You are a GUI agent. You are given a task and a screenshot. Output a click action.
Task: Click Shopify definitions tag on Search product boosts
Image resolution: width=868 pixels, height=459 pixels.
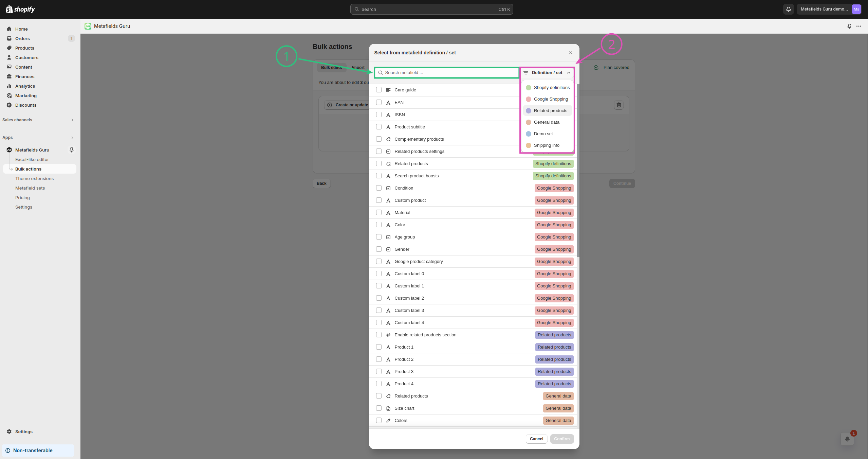pyautogui.click(x=553, y=176)
